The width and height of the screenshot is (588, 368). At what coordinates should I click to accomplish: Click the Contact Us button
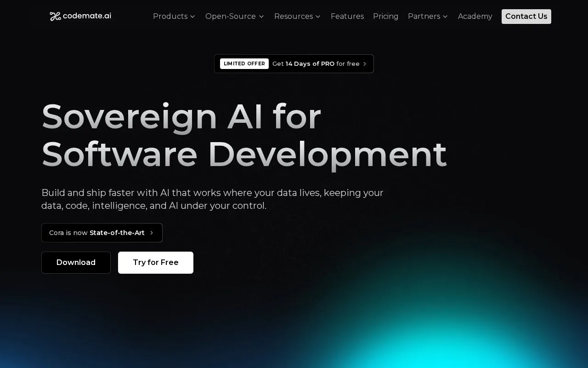click(526, 17)
